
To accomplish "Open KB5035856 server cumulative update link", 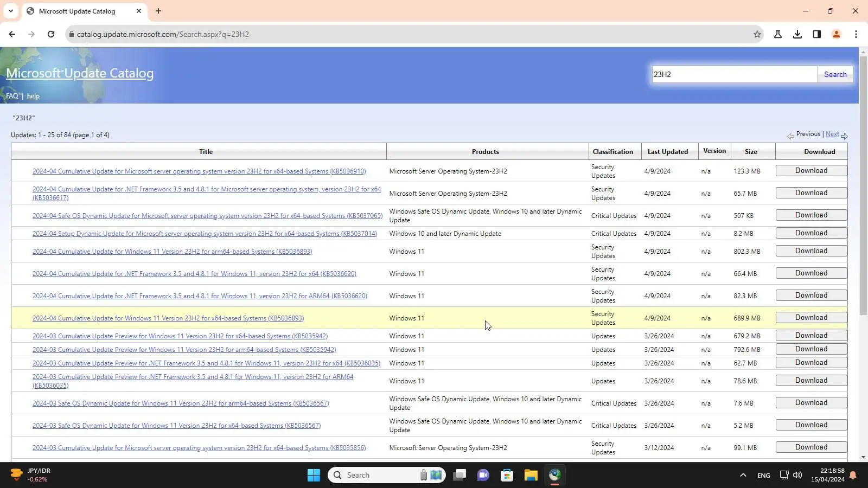I will tap(199, 448).
